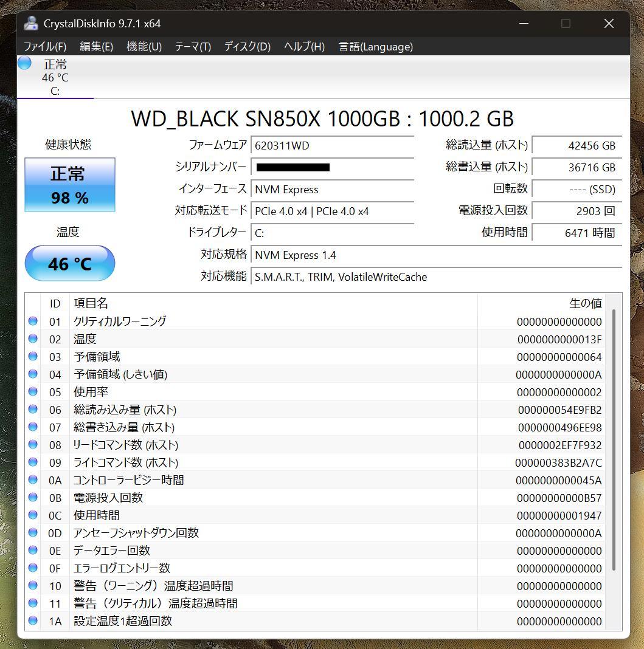The width and height of the screenshot is (644, 649).
Task: Click the NVM Express interface field
Action: point(332,190)
